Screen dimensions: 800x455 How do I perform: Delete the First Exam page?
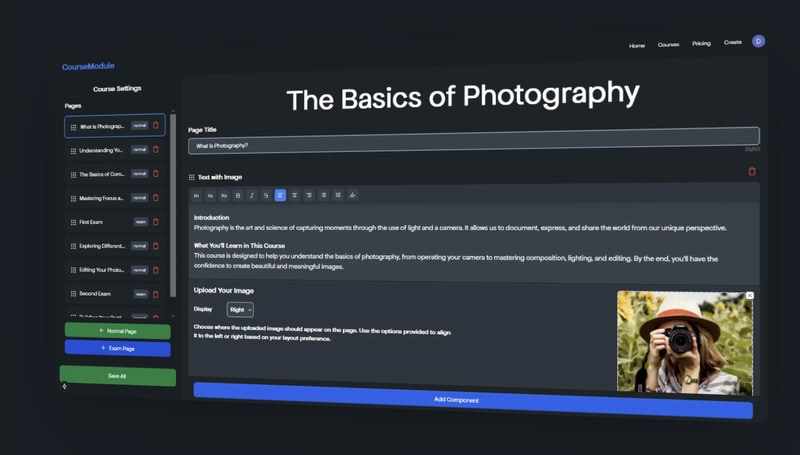(x=155, y=222)
